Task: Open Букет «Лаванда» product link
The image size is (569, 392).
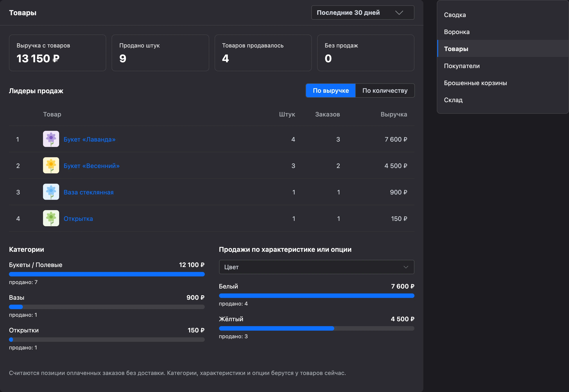Action: 89,139
